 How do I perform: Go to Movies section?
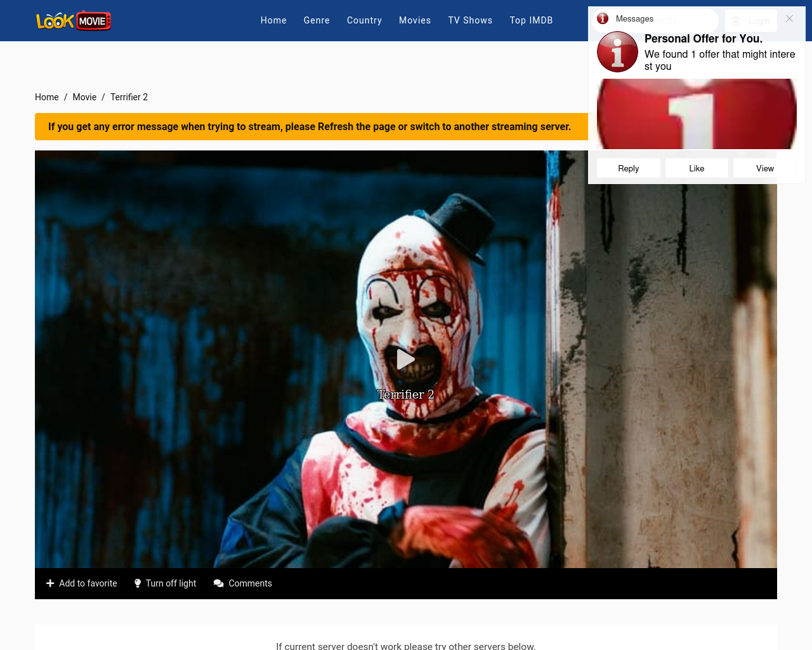(x=415, y=20)
